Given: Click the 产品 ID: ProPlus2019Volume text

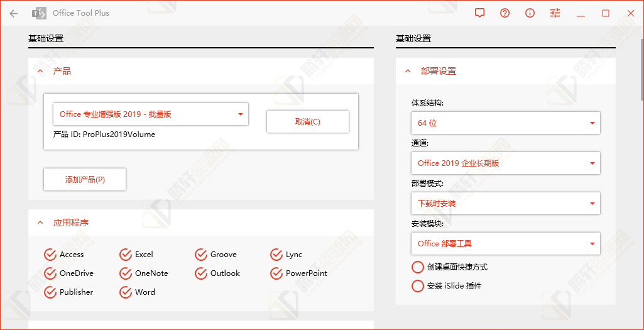Looking at the screenshot, I should 104,135.
